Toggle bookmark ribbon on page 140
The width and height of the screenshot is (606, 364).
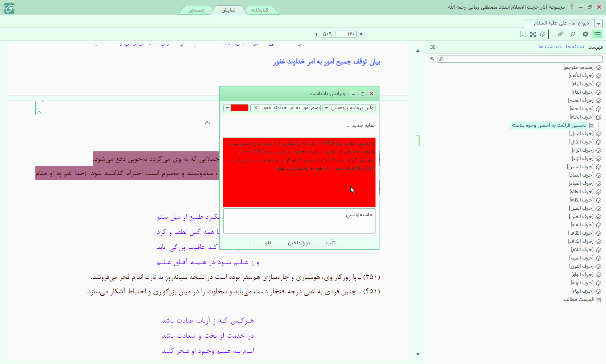point(39,107)
